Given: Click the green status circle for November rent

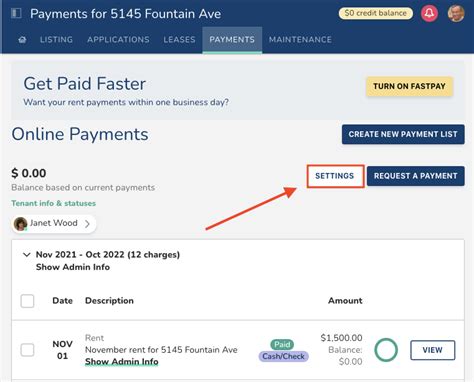Looking at the screenshot, I should (x=386, y=350).
